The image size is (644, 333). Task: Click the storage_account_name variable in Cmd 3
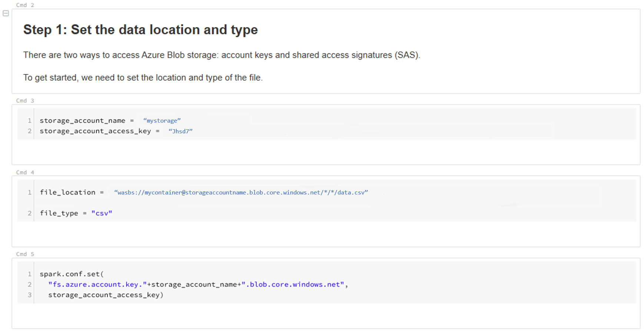coord(82,121)
